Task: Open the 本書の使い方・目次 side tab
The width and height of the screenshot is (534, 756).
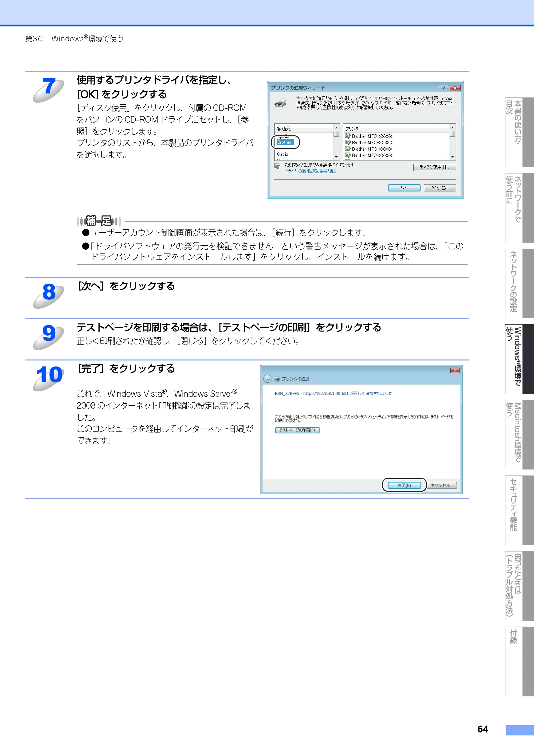Action: (x=519, y=132)
